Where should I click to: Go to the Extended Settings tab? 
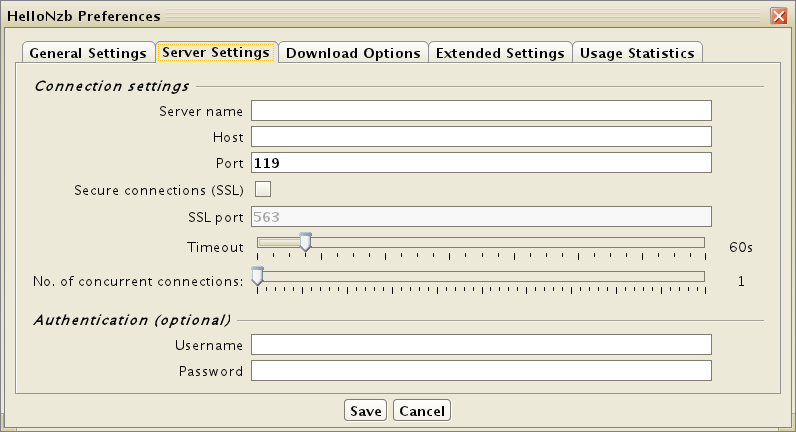[x=500, y=53]
